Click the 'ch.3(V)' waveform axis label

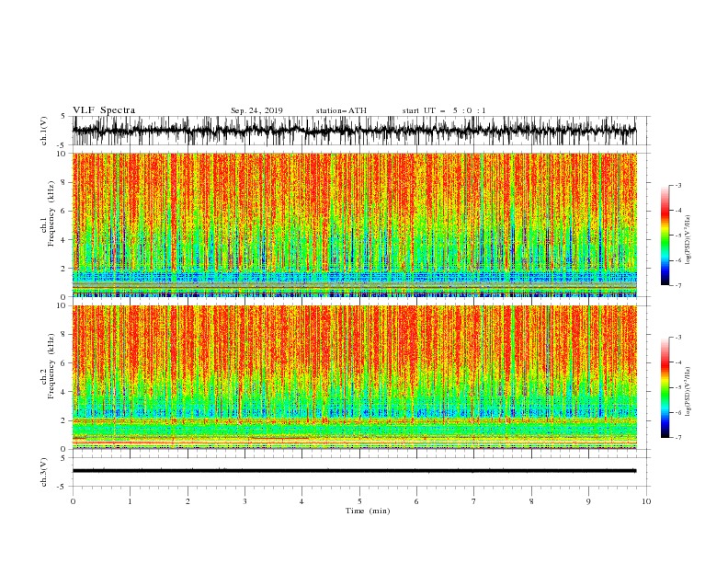click(x=44, y=472)
